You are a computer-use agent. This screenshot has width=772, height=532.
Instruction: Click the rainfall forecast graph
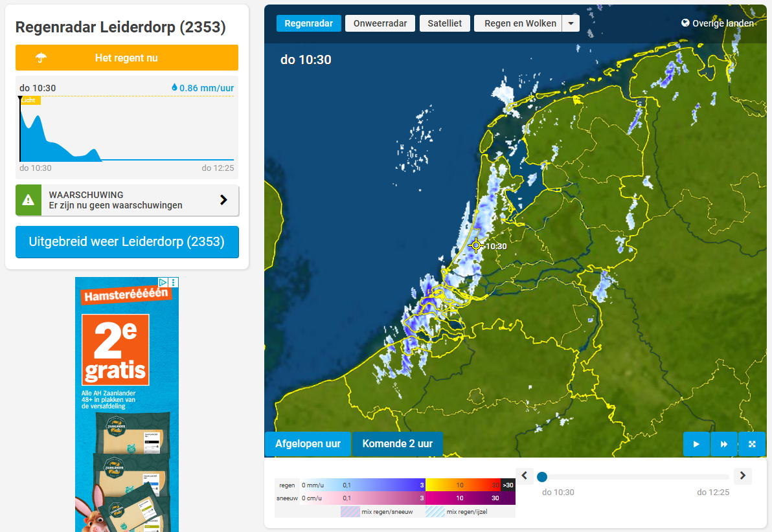[x=127, y=129]
